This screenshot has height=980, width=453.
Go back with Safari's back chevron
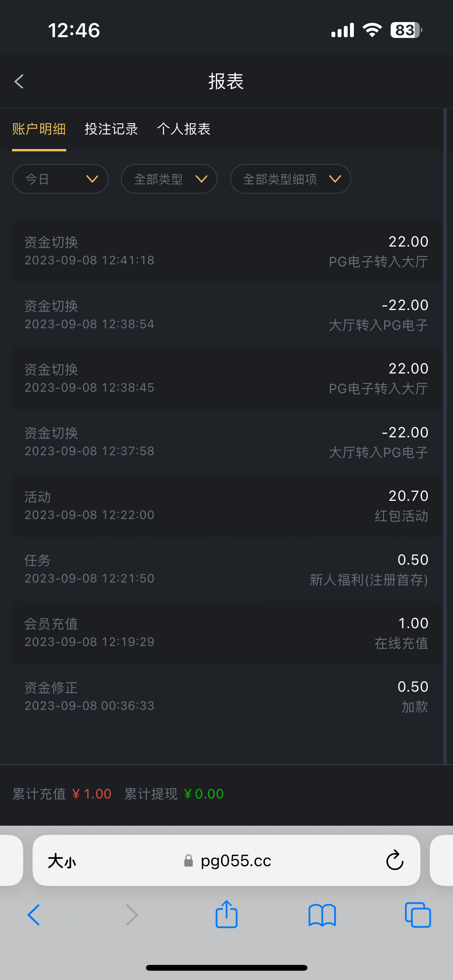[x=34, y=915]
